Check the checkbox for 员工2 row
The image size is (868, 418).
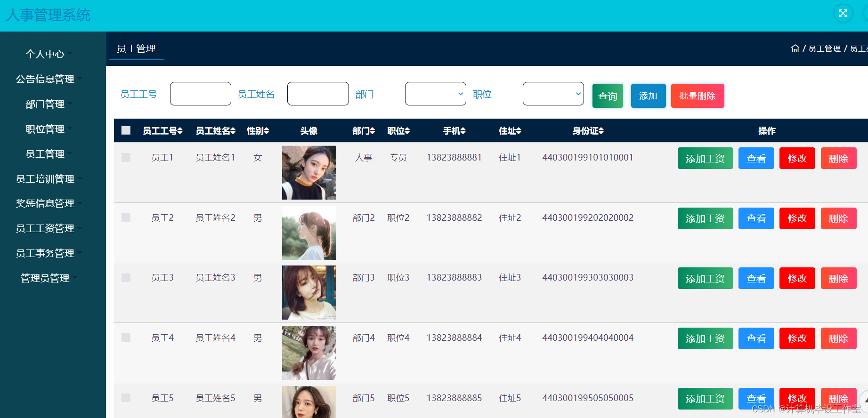click(x=126, y=217)
